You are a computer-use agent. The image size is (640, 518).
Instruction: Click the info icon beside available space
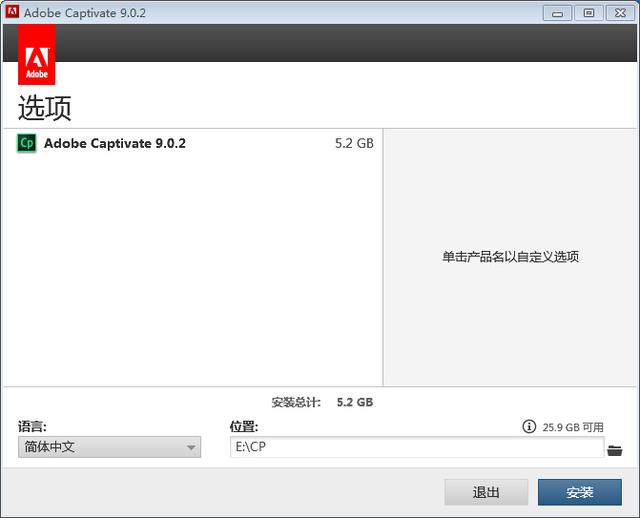[529, 427]
